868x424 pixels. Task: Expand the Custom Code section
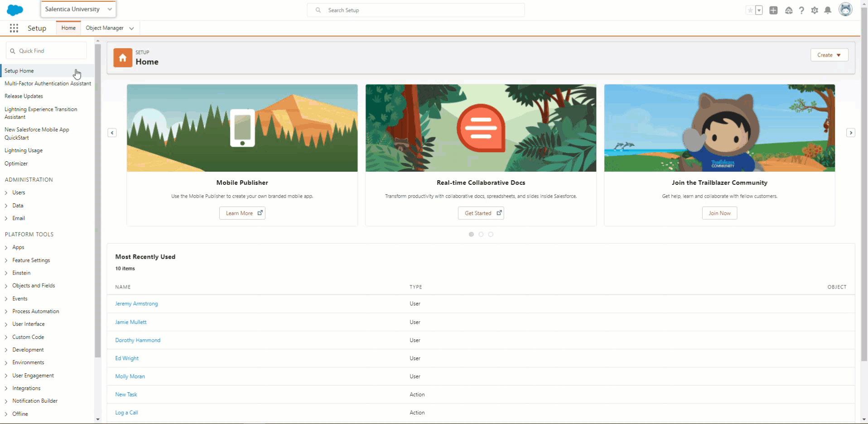pos(6,337)
